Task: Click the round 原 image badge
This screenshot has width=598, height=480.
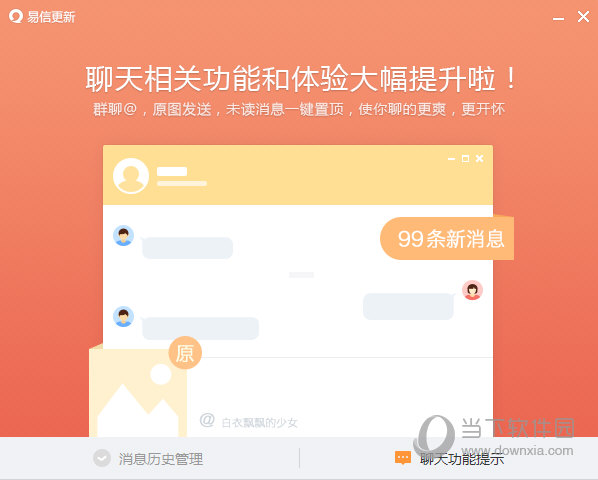Action: point(185,353)
